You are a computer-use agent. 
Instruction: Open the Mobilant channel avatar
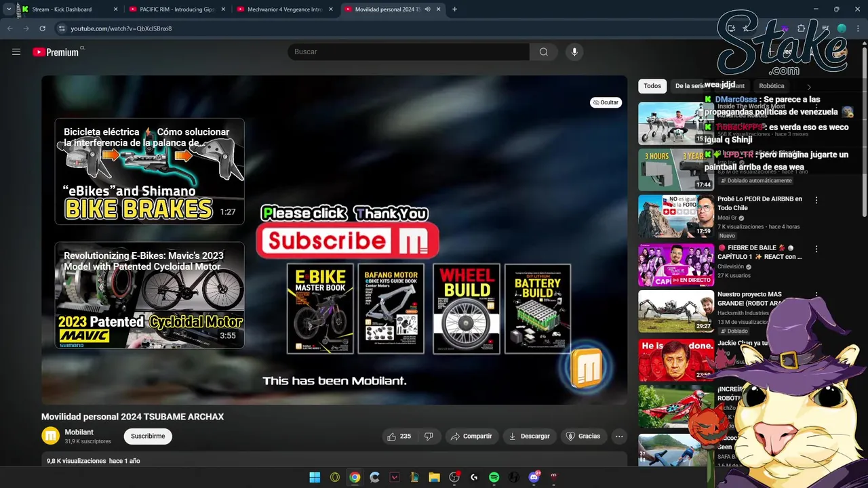pyautogui.click(x=51, y=436)
